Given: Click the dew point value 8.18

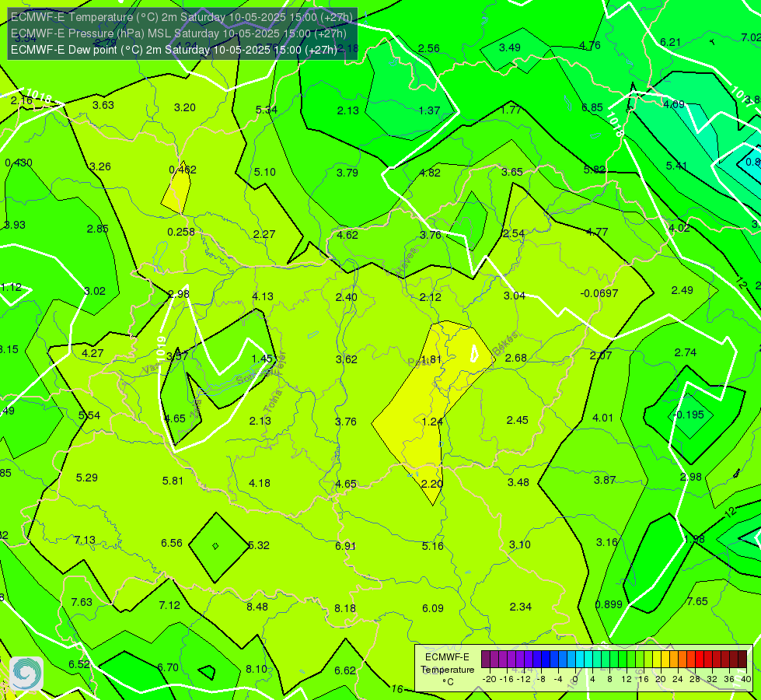Looking at the screenshot, I should (345, 608).
